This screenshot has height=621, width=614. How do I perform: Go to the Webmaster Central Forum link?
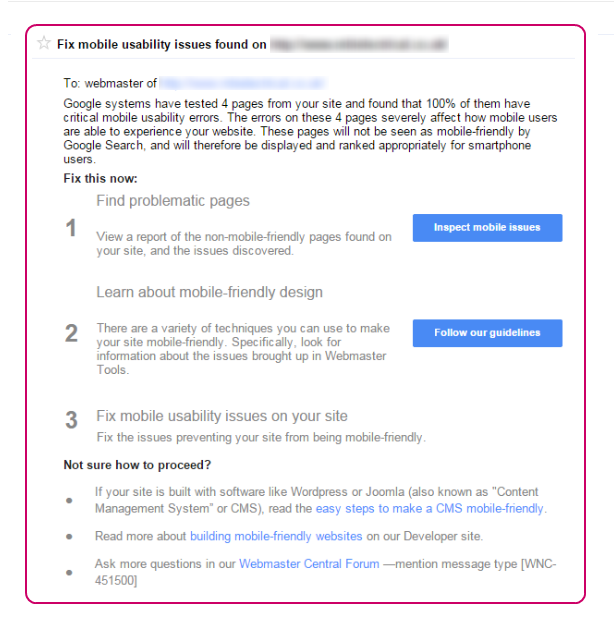[309, 564]
